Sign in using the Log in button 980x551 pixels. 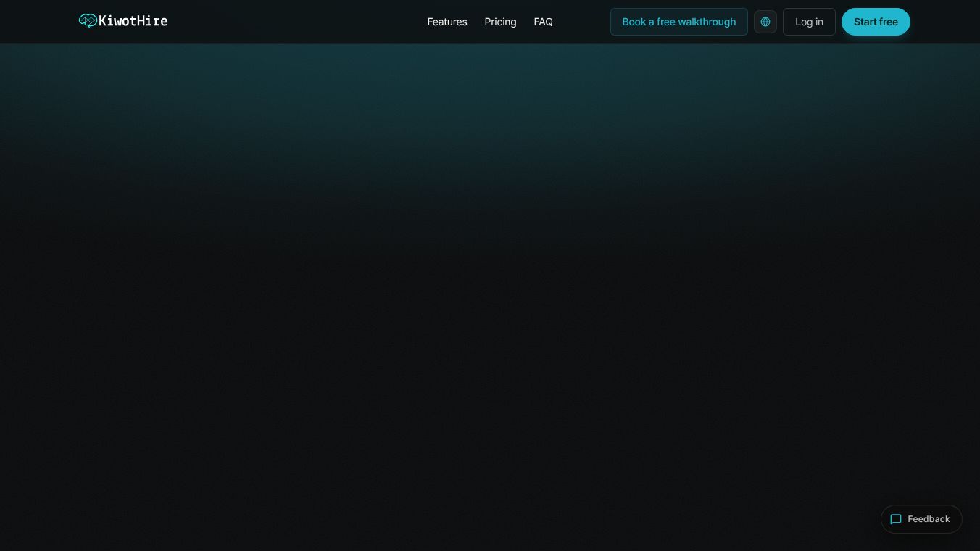click(x=809, y=22)
